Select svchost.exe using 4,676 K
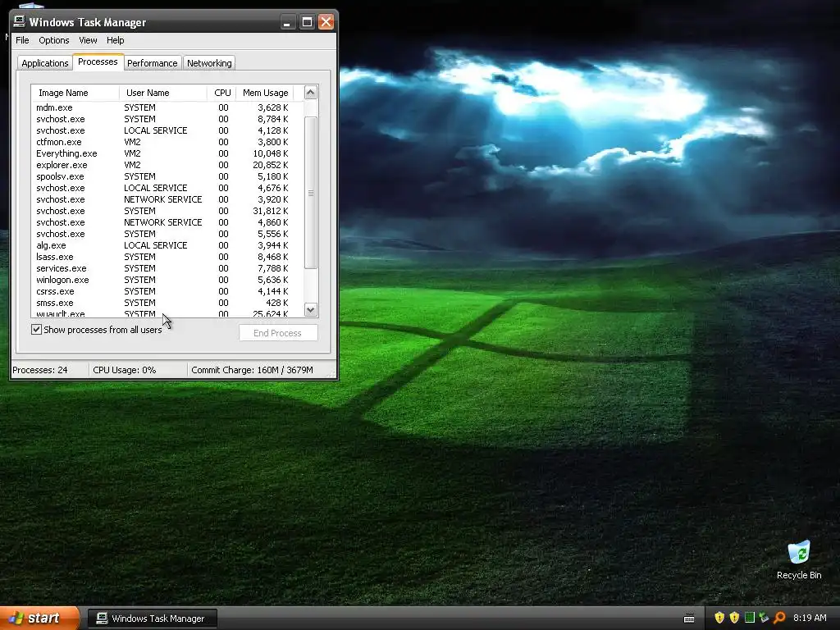The height and width of the screenshot is (630, 840). (x=167, y=188)
